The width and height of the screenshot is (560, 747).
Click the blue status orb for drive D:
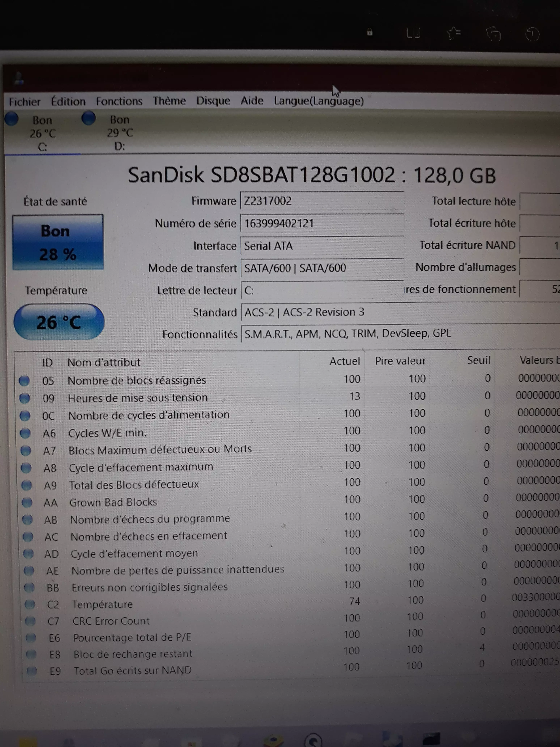(x=88, y=118)
